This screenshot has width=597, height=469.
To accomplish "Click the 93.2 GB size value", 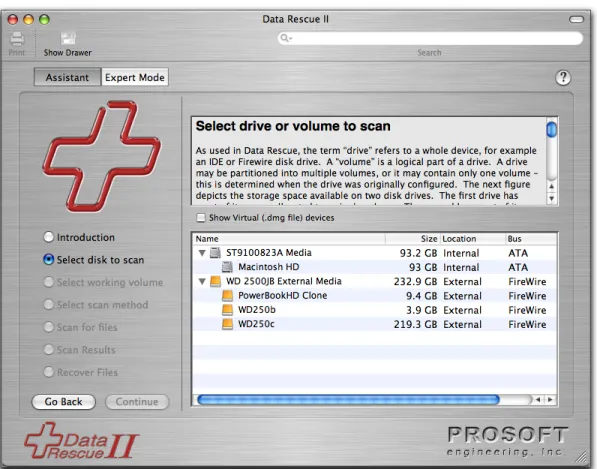I will 418,253.
